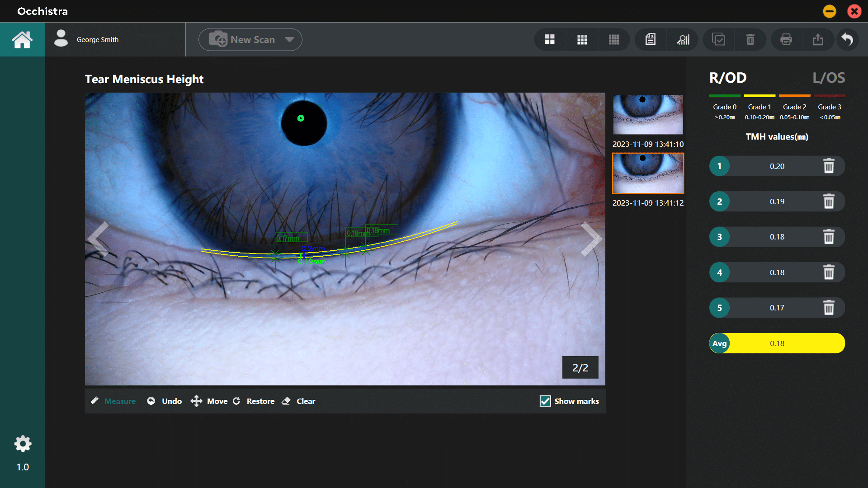The image size is (868, 488).
Task: Open the report document icon
Action: click(651, 40)
